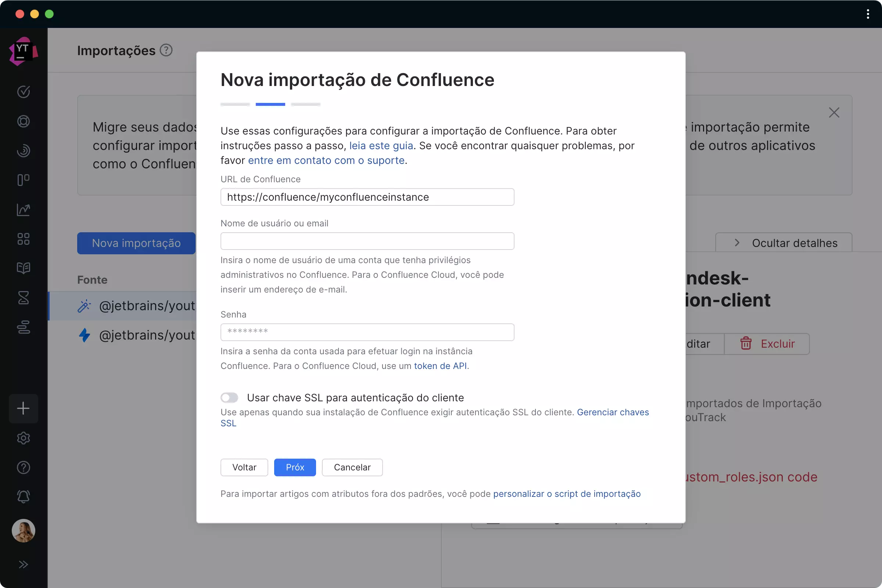
Task: Open the Help question mark icon
Action: point(23,467)
